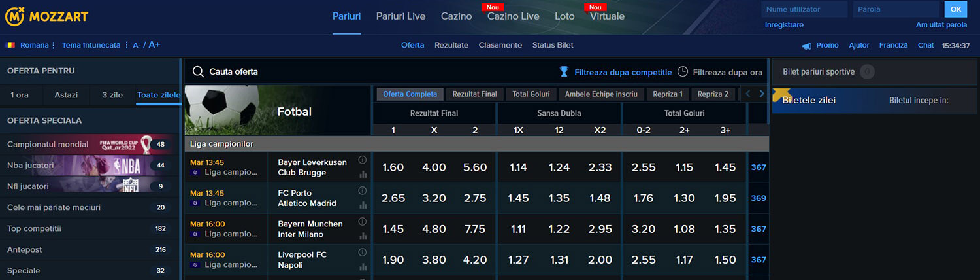Select Ambele Echipe inscriu bet tab

601,94
